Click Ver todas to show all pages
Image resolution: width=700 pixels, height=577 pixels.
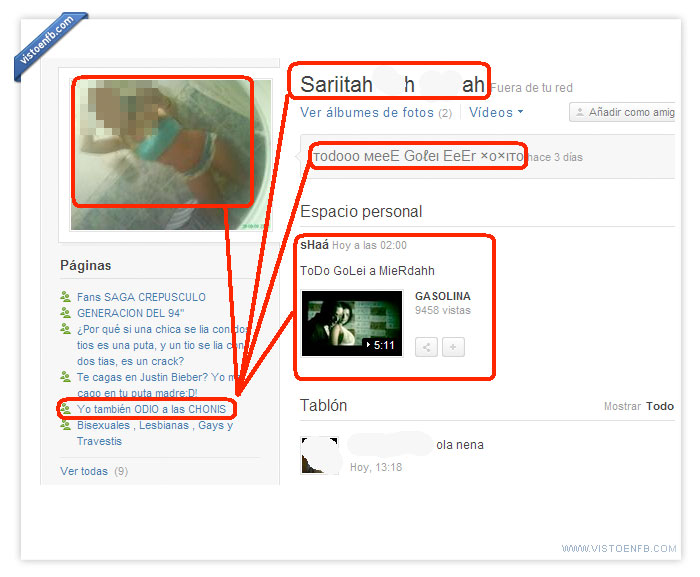(84, 471)
